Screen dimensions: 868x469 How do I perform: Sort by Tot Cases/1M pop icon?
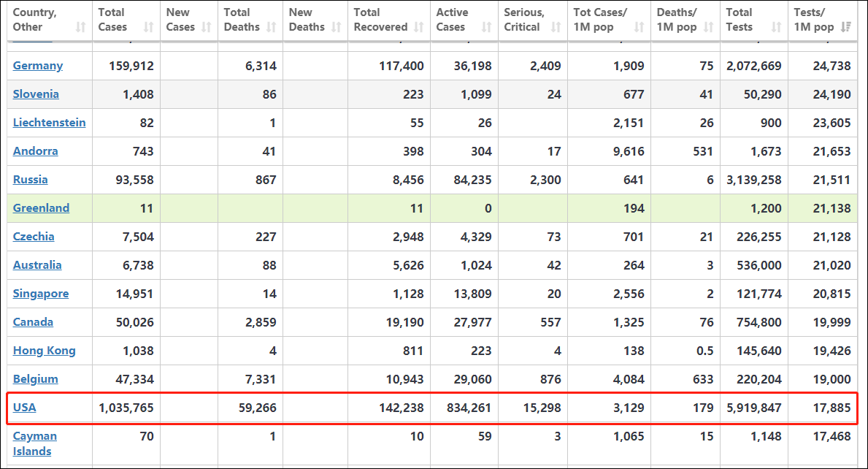[640, 27]
